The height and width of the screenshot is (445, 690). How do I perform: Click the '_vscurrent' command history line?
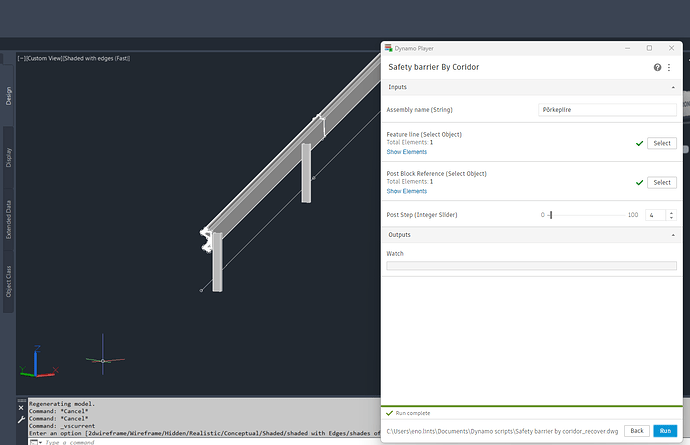[x=62, y=426]
